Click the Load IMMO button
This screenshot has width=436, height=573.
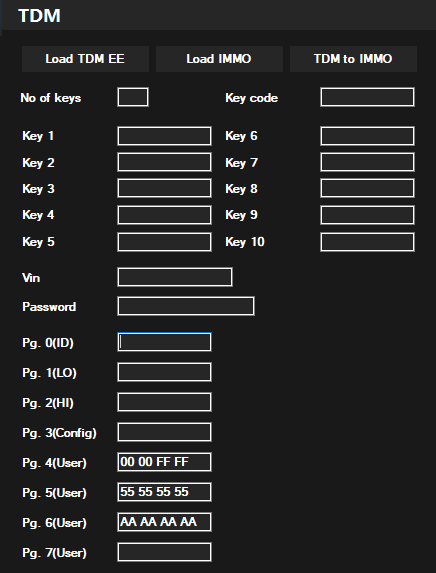[x=219, y=59]
